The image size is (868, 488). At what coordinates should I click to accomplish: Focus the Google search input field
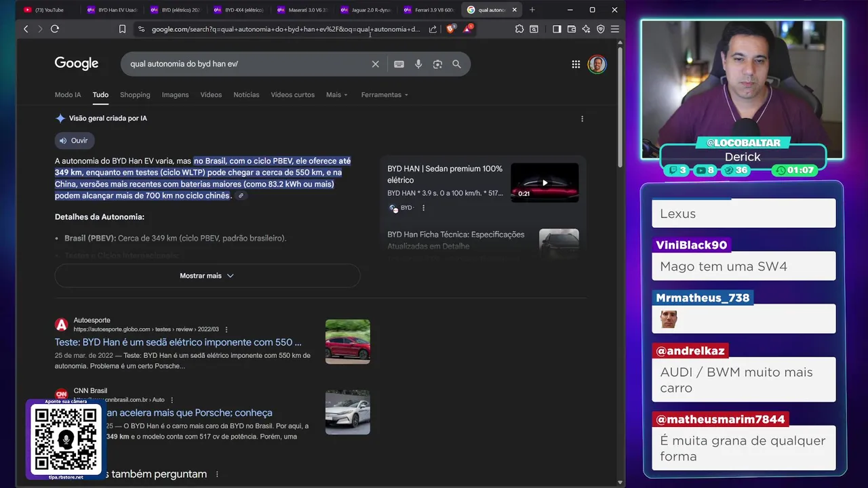[248, 64]
